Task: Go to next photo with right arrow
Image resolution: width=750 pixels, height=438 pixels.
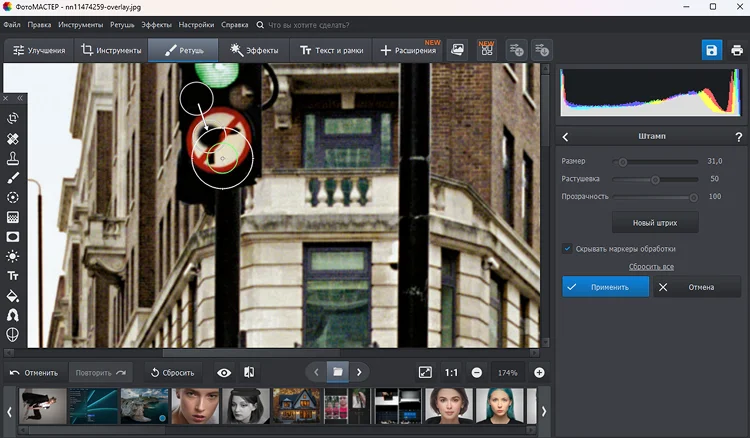Action: point(359,372)
